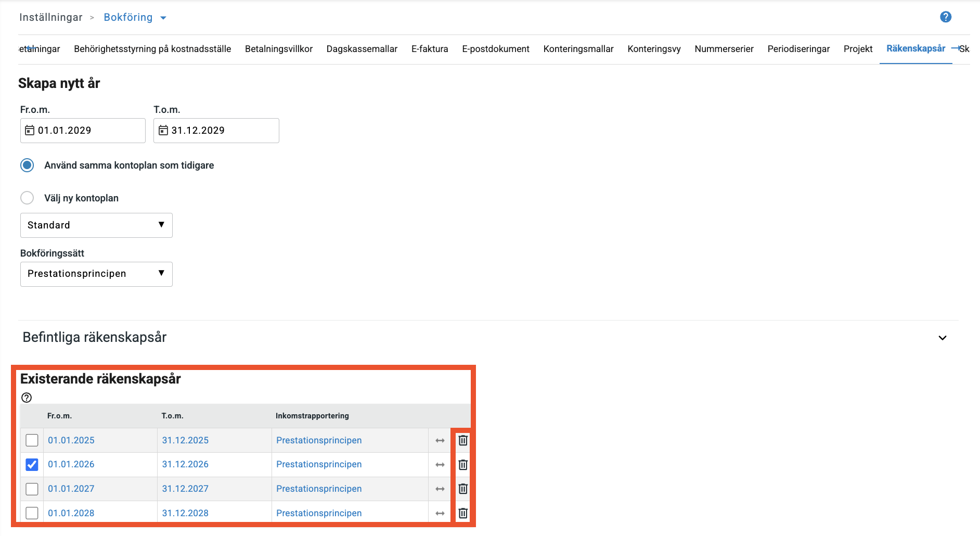The width and height of the screenshot is (980, 536).
Task: Open the 01.01.2028 fiscal year link
Action: click(x=71, y=513)
